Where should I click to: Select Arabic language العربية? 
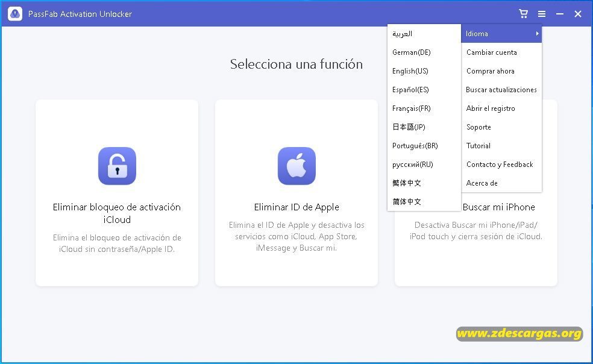tap(424, 34)
